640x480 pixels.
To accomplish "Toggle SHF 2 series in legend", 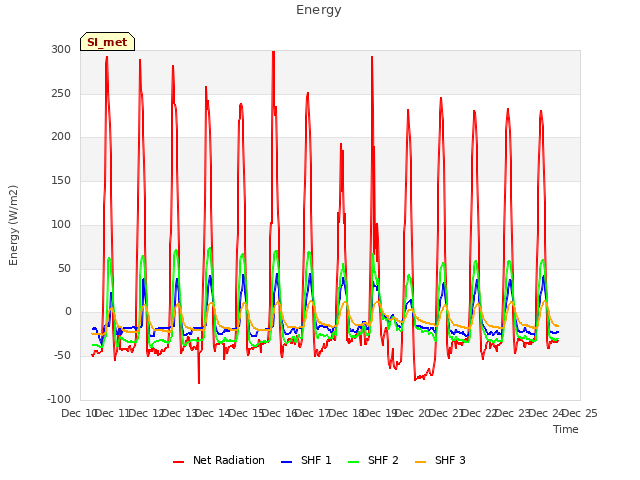I will (x=373, y=460).
